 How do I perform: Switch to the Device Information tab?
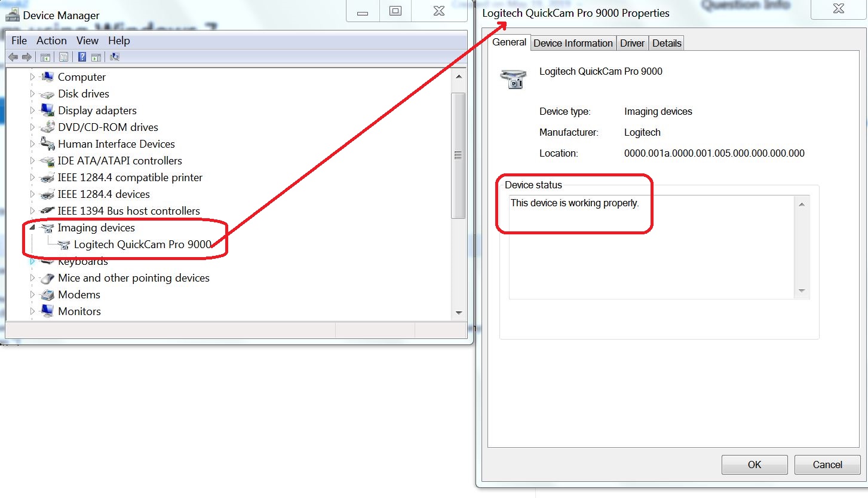(573, 43)
